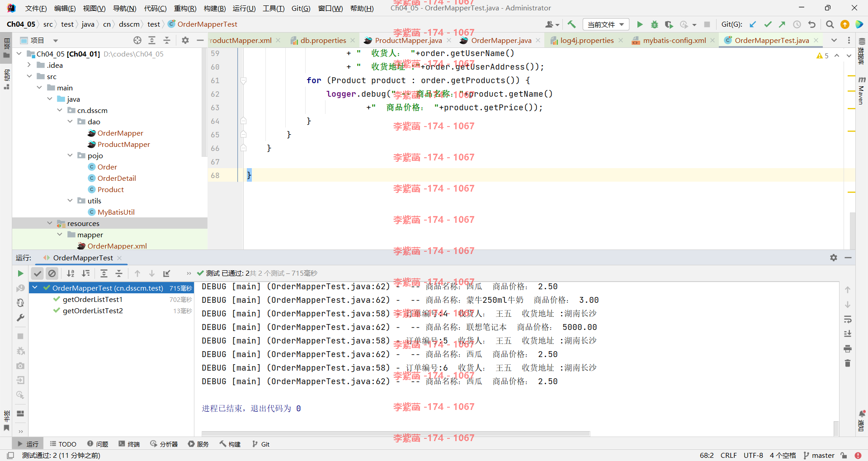Open Run panel settings gear
The width and height of the screenshot is (868, 461).
coord(834,258)
